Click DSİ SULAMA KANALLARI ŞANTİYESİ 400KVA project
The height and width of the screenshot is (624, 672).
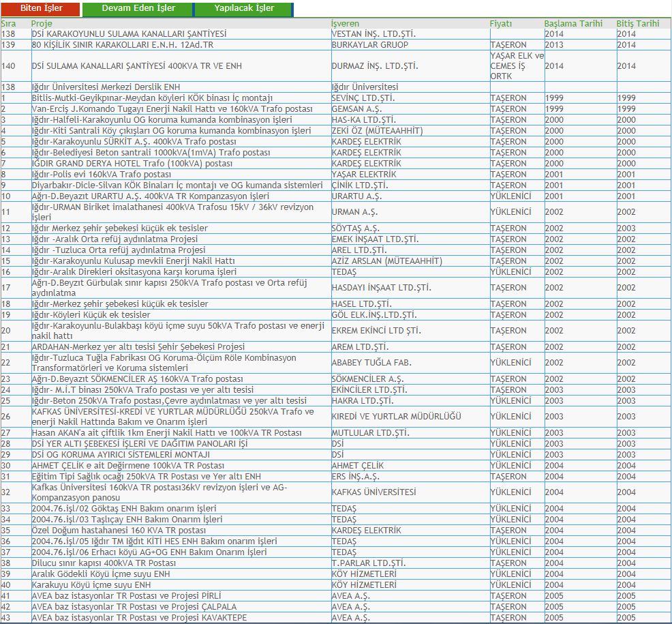[x=181, y=66]
